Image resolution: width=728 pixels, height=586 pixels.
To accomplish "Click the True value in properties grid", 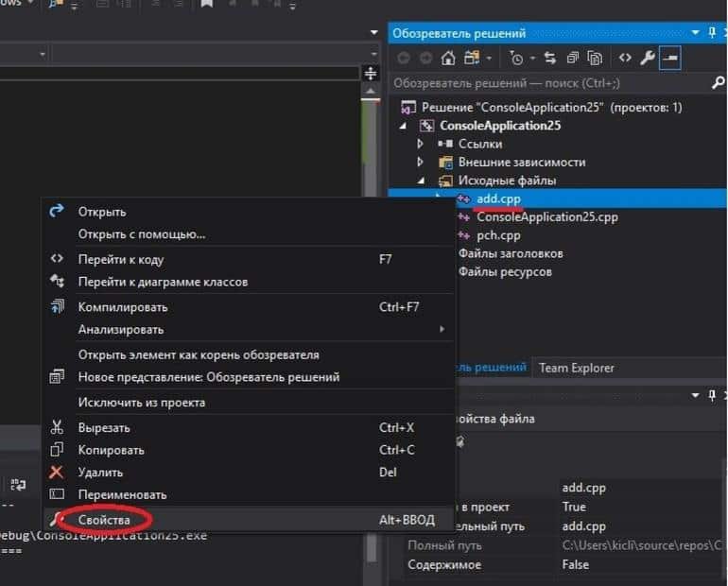I will click(574, 507).
